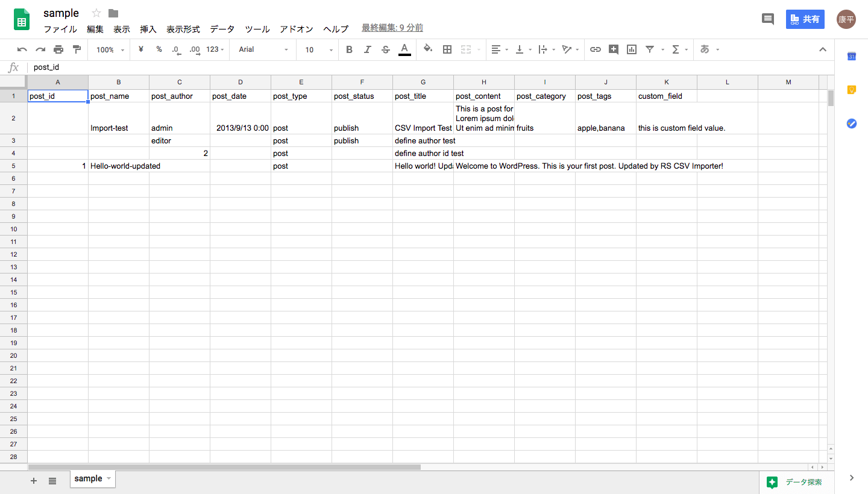The image size is (868, 494).
Task: Open Calendar side panel icon
Action: [x=852, y=56]
